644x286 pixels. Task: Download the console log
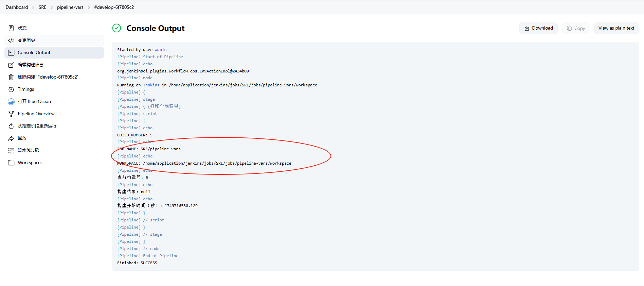point(538,28)
